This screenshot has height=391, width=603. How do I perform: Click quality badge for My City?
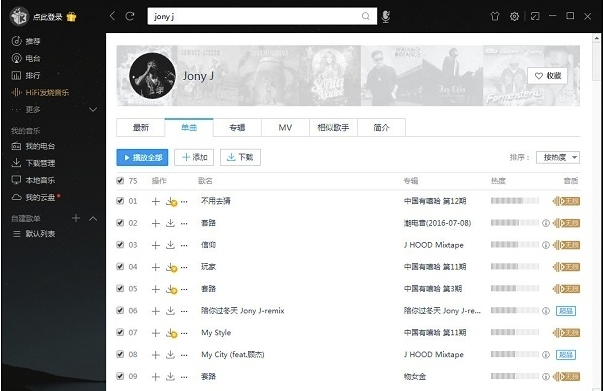click(x=566, y=354)
